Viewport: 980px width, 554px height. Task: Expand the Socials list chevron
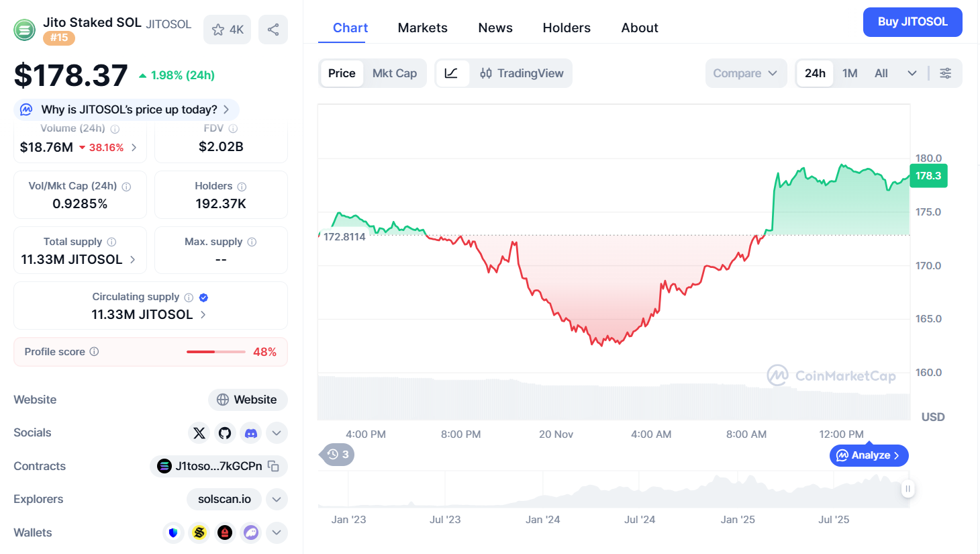pyautogui.click(x=277, y=433)
